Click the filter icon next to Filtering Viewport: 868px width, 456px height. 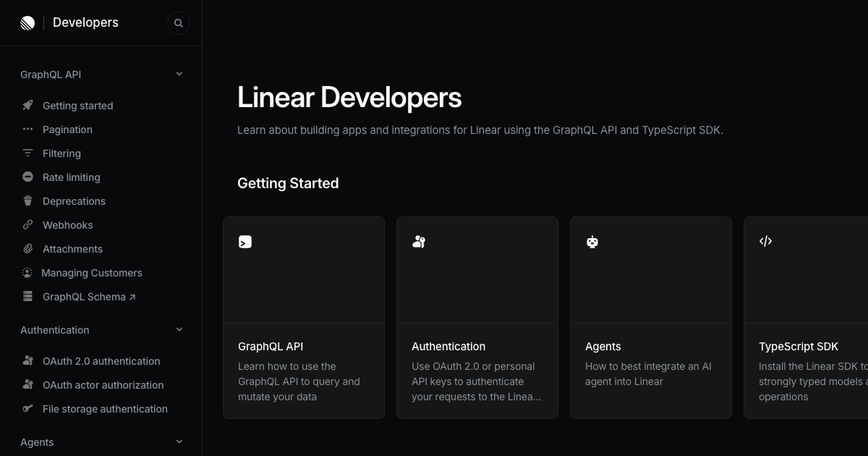click(x=27, y=153)
